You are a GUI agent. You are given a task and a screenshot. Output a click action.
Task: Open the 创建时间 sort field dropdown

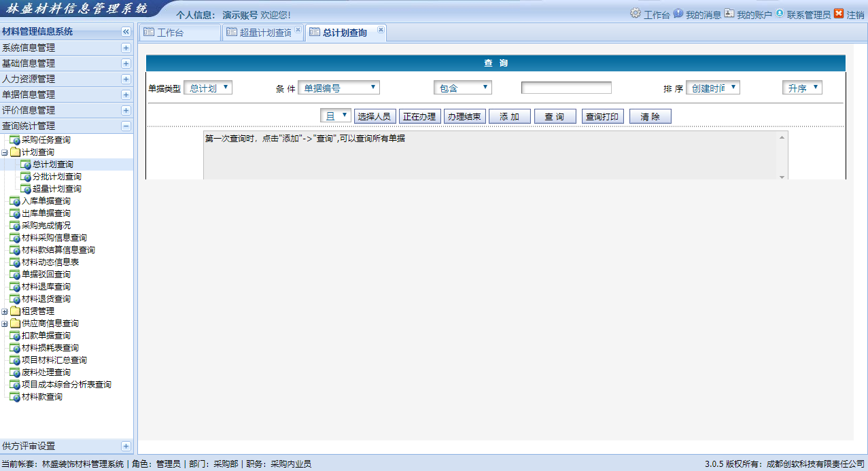(712, 88)
